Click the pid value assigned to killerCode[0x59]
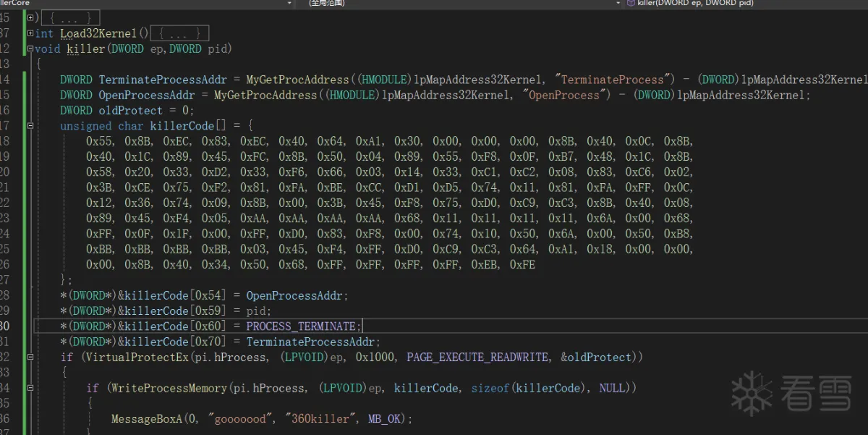 point(256,311)
